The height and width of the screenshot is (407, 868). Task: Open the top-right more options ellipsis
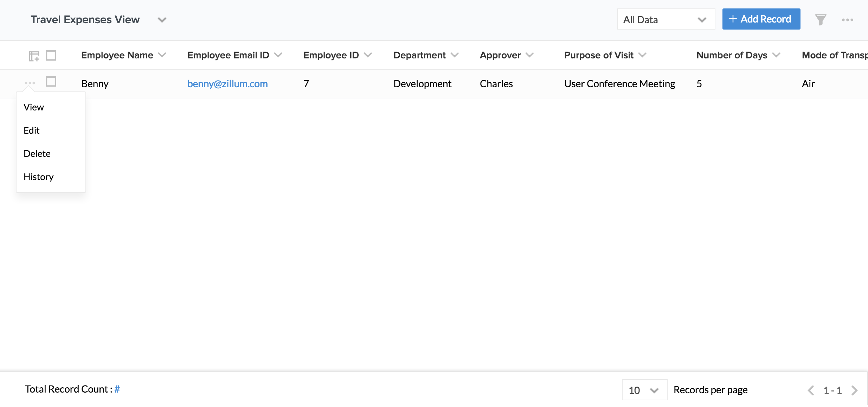(x=847, y=20)
